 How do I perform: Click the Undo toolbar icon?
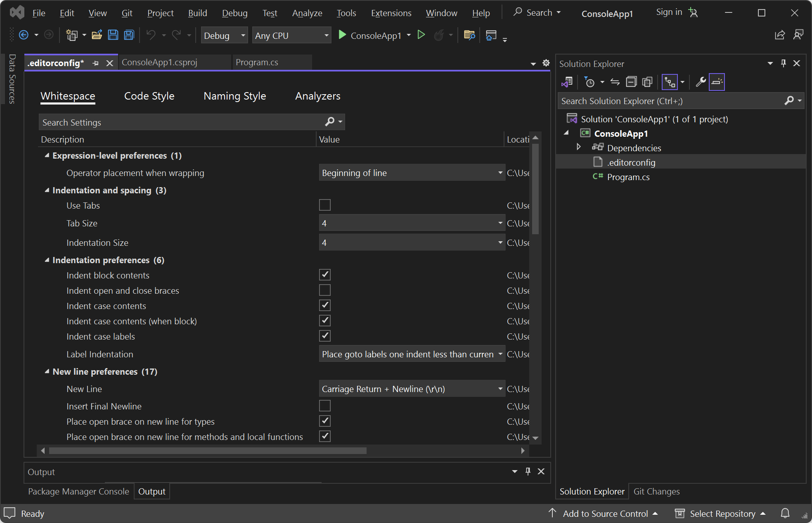150,36
